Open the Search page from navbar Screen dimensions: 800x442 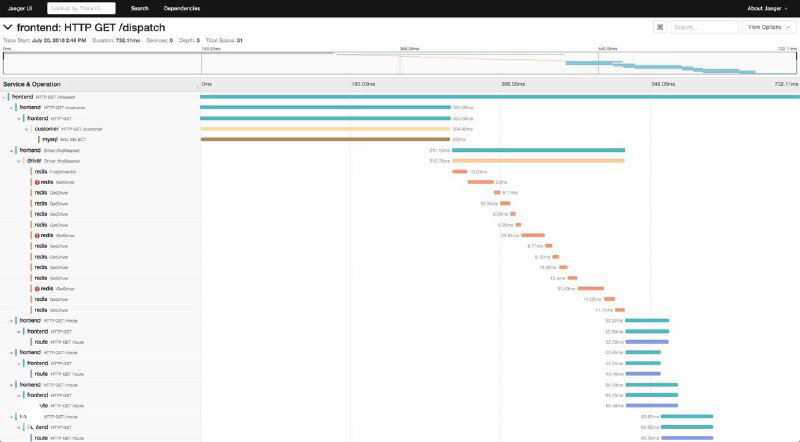pyautogui.click(x=139, y=8)
